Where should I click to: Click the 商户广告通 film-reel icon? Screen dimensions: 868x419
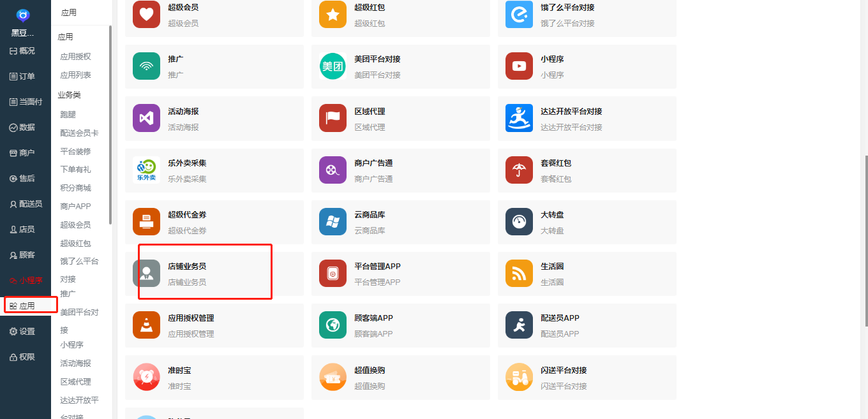click(x=333, y=170)
